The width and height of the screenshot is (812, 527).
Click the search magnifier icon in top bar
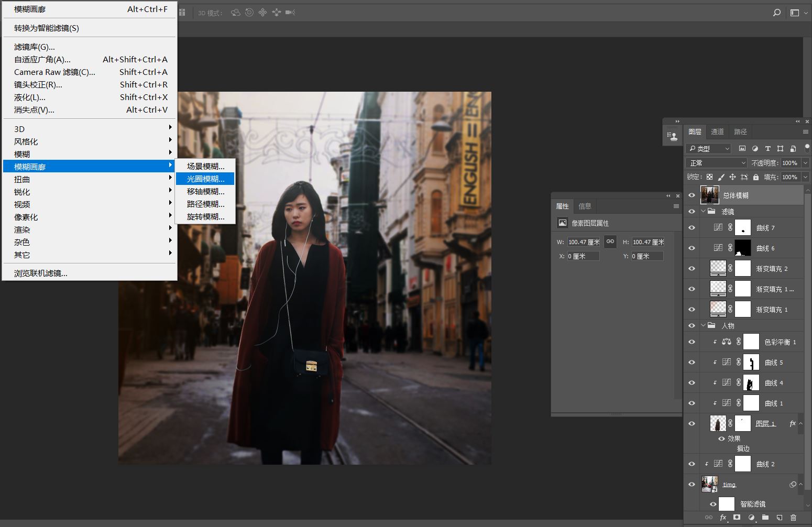777,13
